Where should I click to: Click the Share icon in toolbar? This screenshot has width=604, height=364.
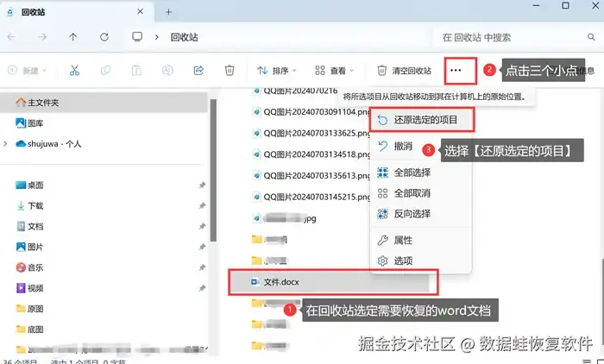coord(198,70)
